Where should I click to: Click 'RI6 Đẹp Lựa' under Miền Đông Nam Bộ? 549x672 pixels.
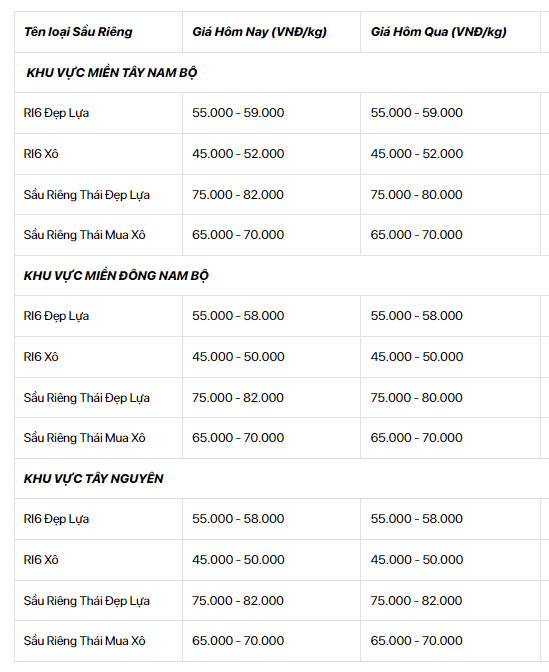pos(56,316)
